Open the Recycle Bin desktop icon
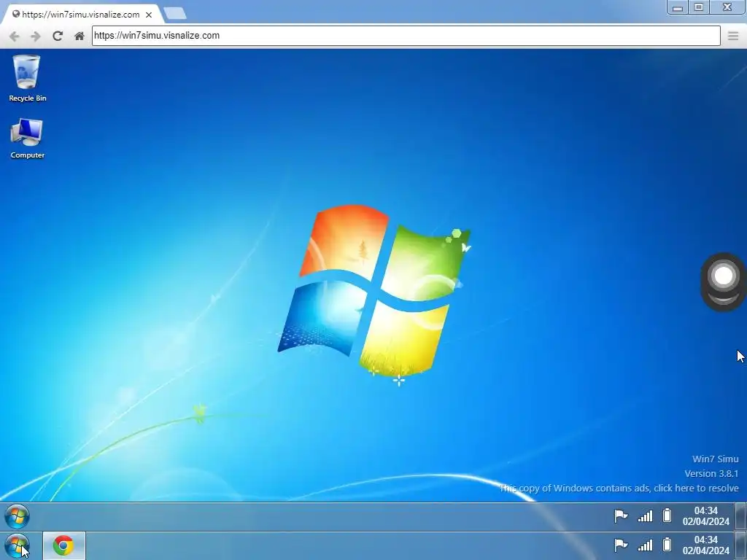Image resolution: width=747 pixels, height=560 pixels. point(27,79)
